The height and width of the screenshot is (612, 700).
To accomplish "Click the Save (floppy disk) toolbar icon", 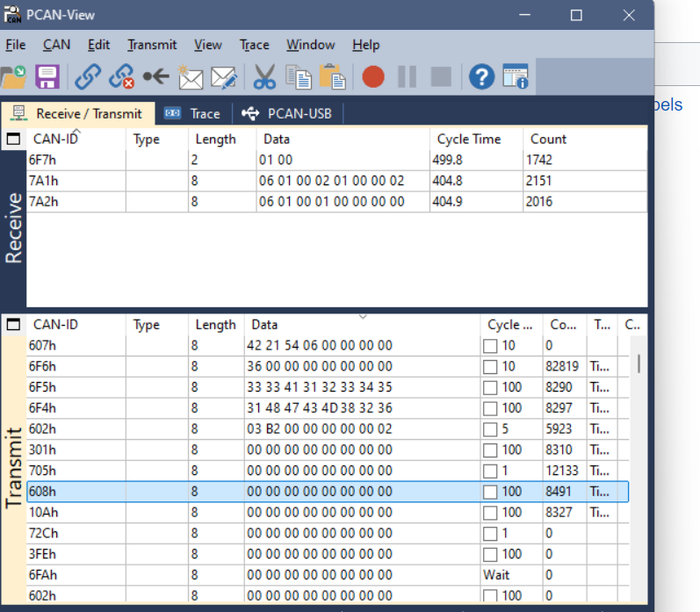I will point(47,77).
